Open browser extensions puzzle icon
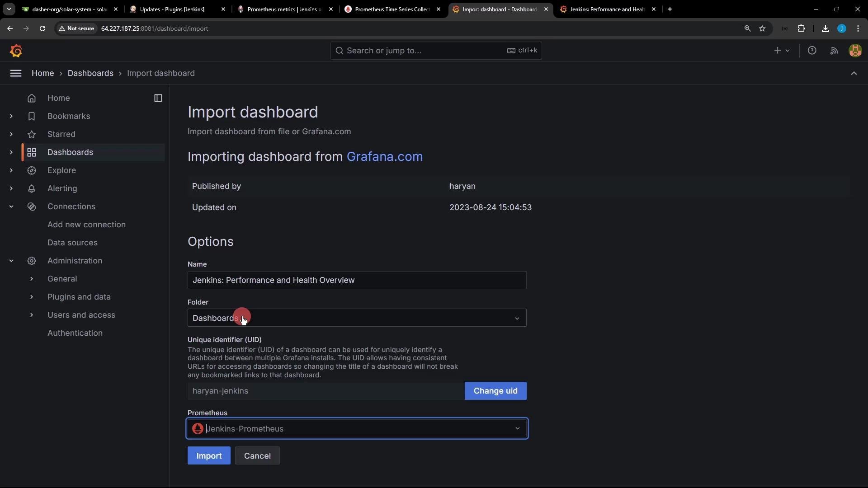 [x=801, y=28]
